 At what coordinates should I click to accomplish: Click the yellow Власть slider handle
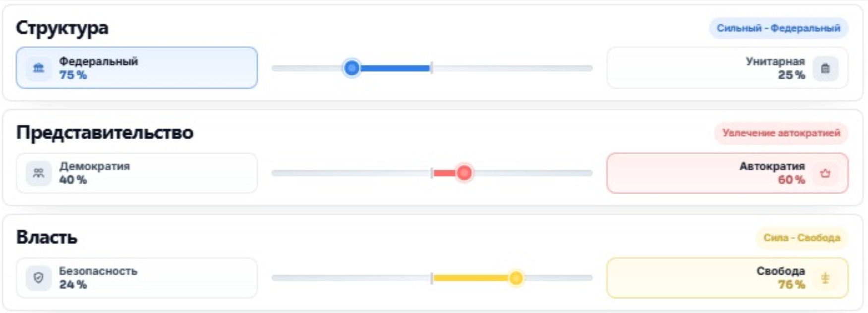point(516,278)
